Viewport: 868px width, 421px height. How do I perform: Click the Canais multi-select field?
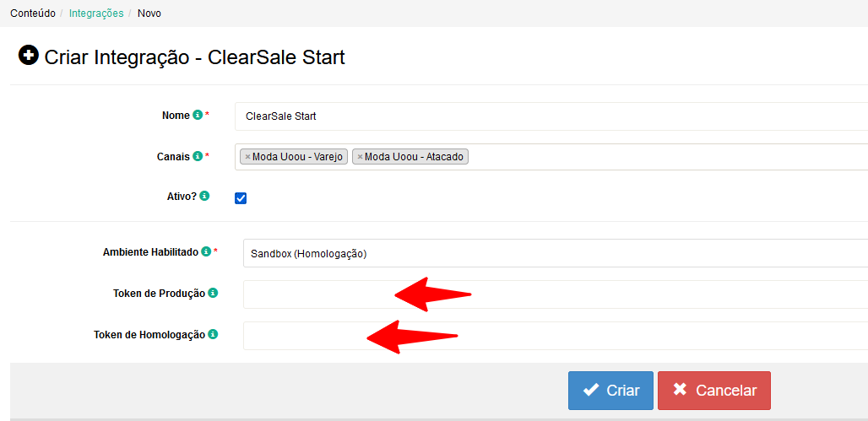pyautogui.click(x=551, y=157)
